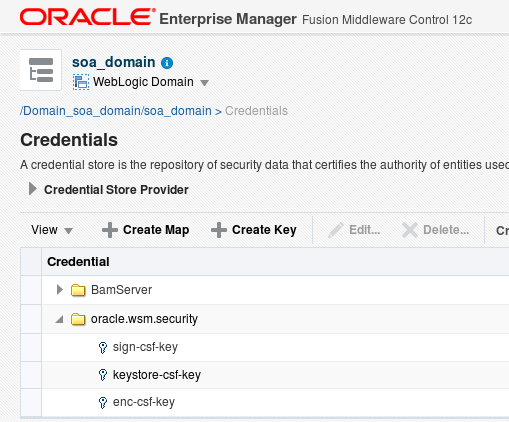Click the oracle.wsm.security folder icon
This screenshot has width=509, height=422.
[78, 319]
